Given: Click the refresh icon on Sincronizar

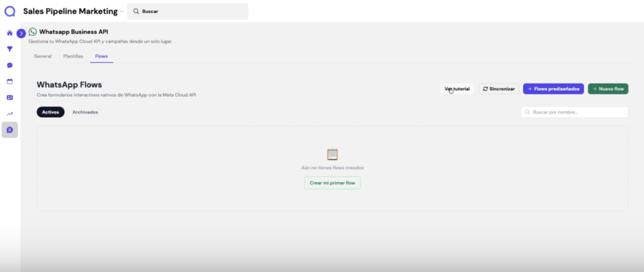Looking at the screenshot, I should pos(486,89).
